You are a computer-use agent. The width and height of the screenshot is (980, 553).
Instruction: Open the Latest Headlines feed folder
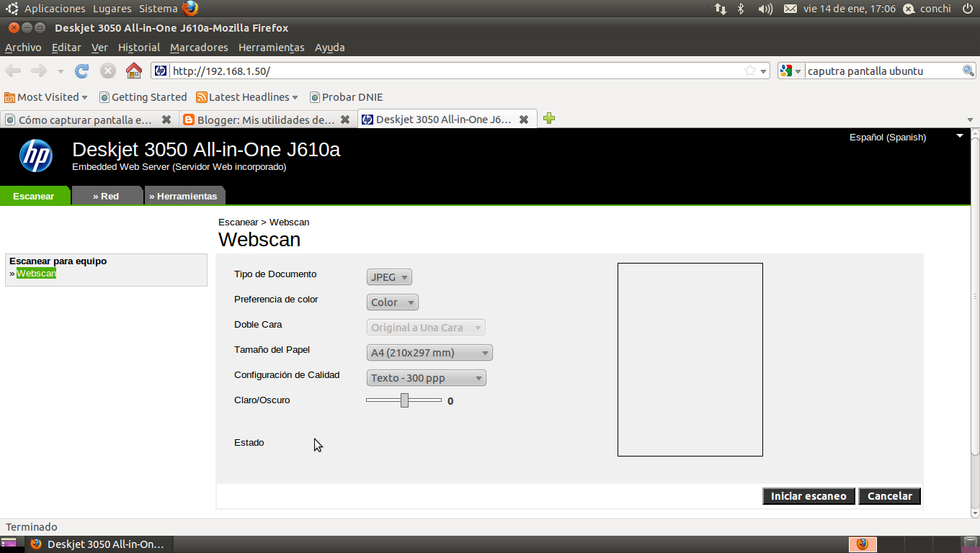pyautogui.click(x=247, y=97)
